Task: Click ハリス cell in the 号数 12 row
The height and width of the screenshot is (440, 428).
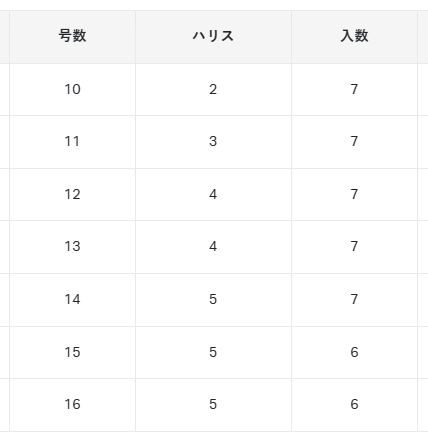Action: coord(213,194)
